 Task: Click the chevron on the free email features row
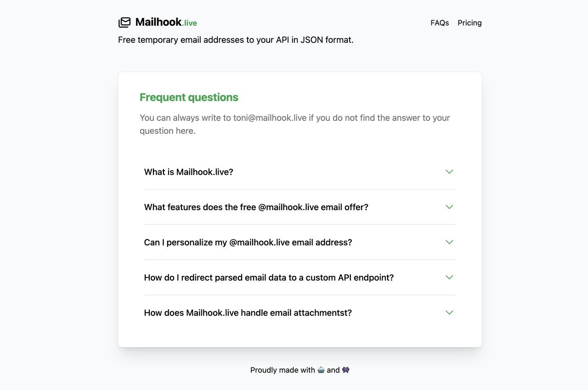(449, 207)
